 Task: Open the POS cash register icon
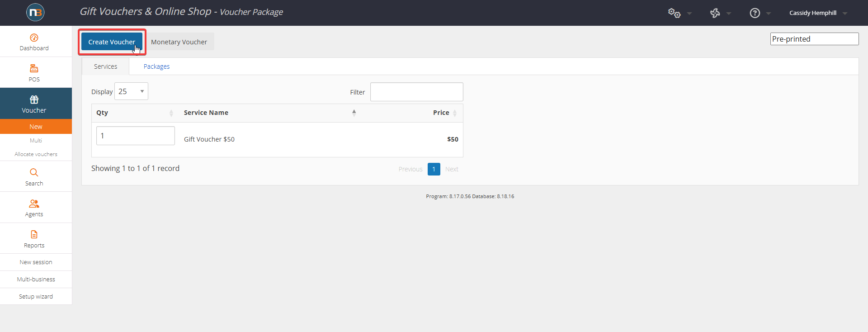(x=34, y=68)
